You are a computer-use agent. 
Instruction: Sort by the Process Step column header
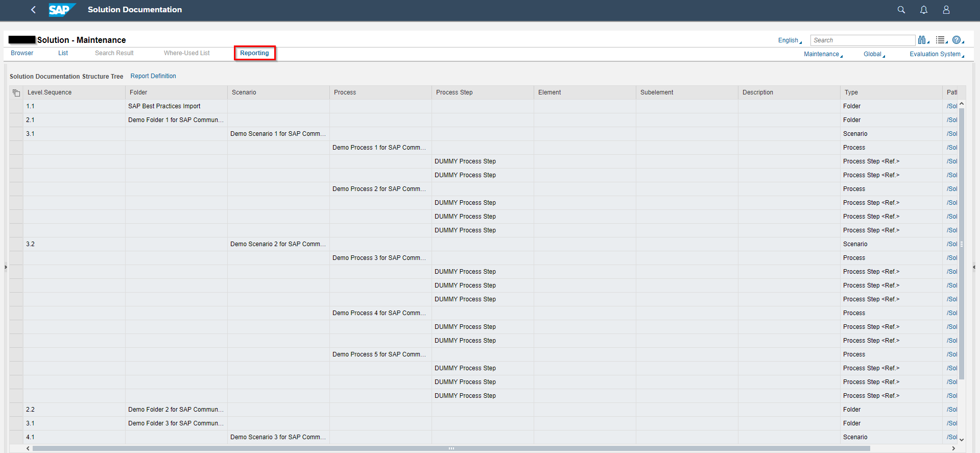pos(455,92)
